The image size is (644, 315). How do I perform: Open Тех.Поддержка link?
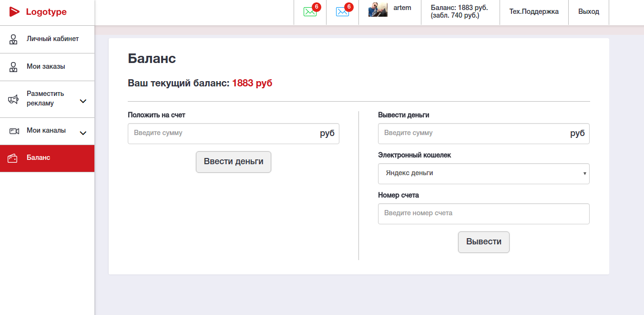point(534,11)
